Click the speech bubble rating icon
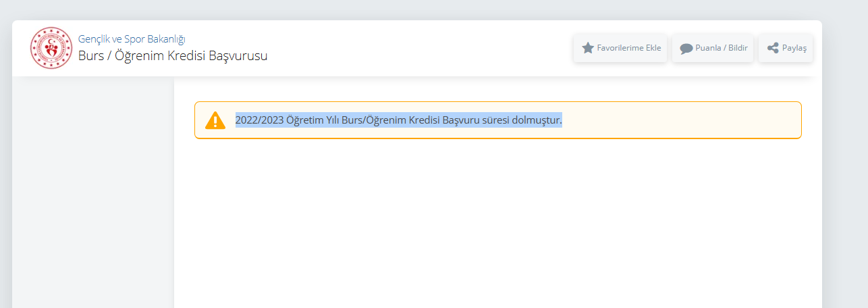 point(686,49)
